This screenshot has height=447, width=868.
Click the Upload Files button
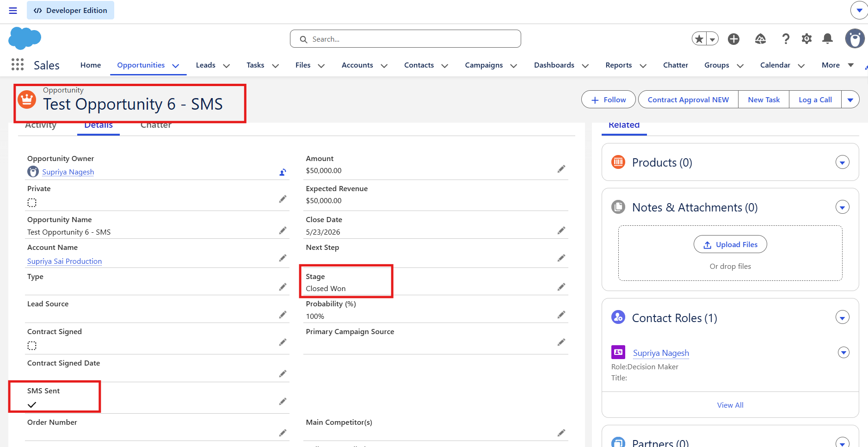[x=730, y=244]
